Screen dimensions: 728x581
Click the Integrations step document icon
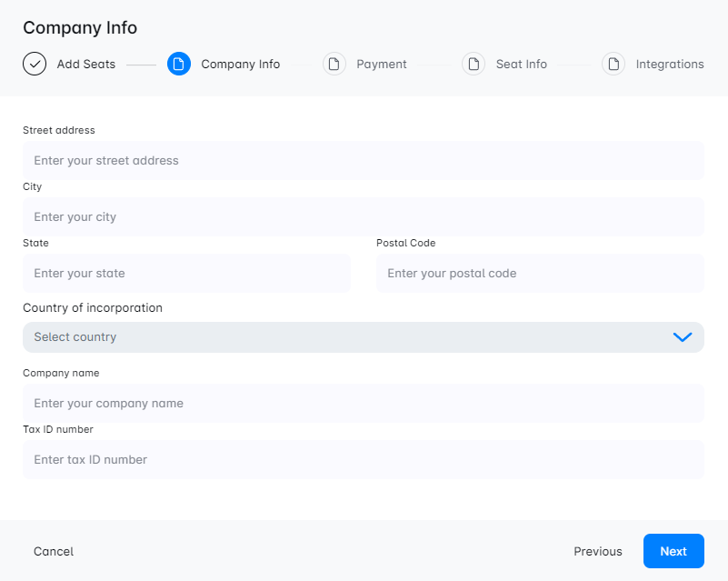[x=613, y=65]
